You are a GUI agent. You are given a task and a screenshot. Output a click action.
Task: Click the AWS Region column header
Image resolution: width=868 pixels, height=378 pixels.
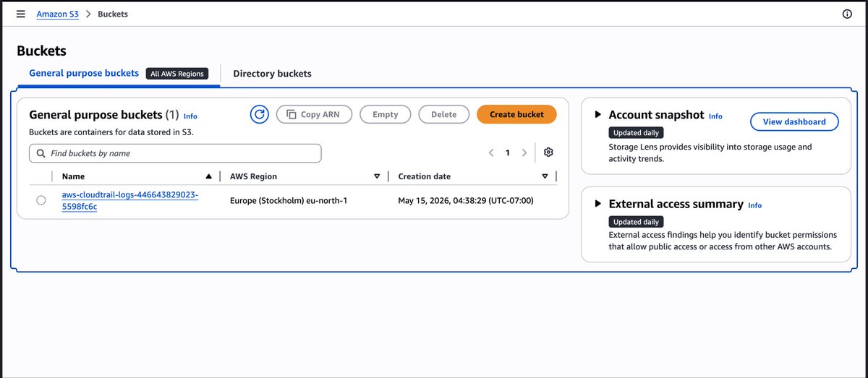(x=253, y=176)
